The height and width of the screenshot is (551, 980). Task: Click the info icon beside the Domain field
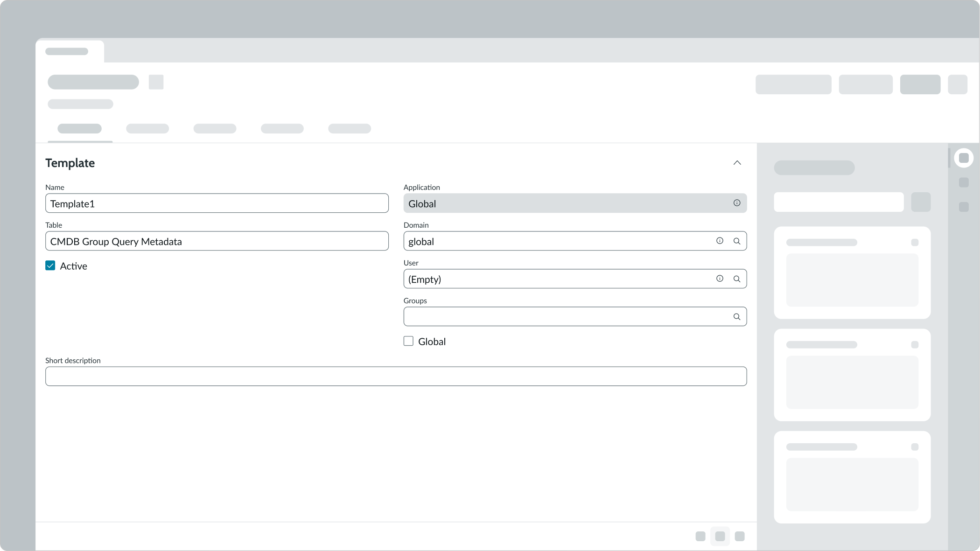720,241
